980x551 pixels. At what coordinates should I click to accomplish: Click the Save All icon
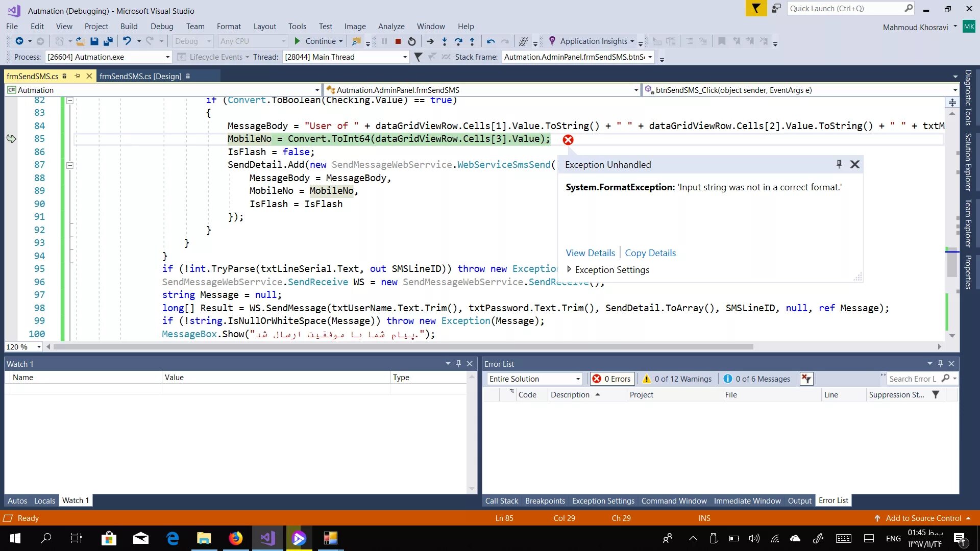(x=108, y=41)
